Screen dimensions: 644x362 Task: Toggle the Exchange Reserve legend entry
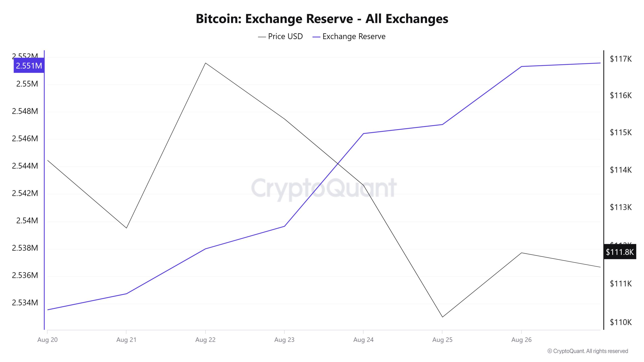(x=349, y=36)
